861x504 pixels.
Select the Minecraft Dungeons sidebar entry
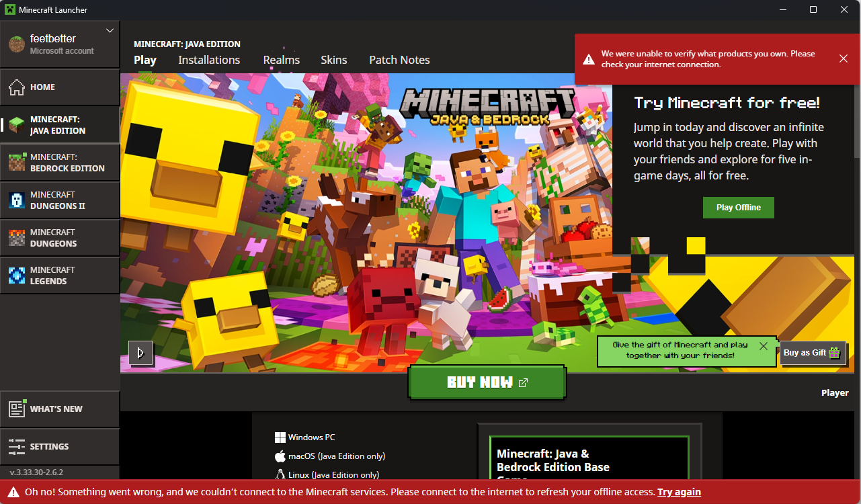(60, 238)
